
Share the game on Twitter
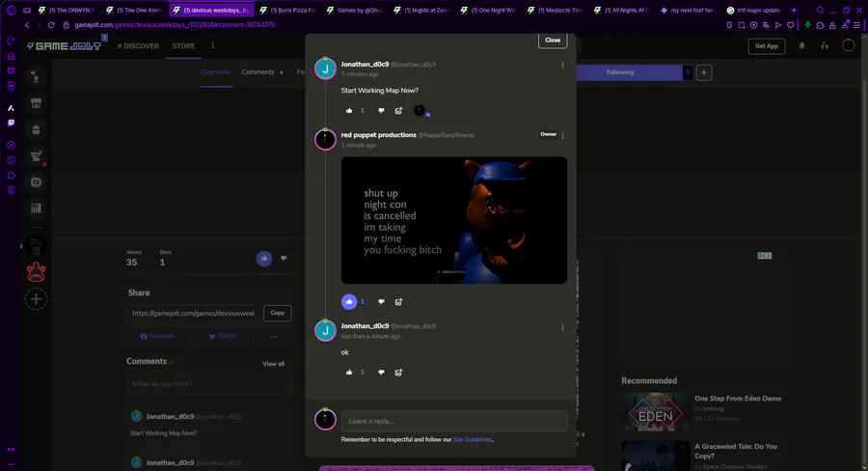tap(223, 336)
